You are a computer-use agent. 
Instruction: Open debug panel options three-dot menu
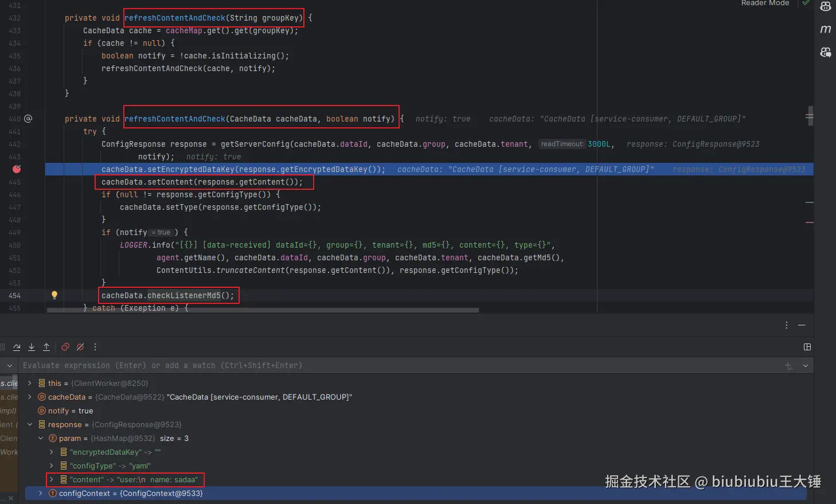tap(787, 325)
